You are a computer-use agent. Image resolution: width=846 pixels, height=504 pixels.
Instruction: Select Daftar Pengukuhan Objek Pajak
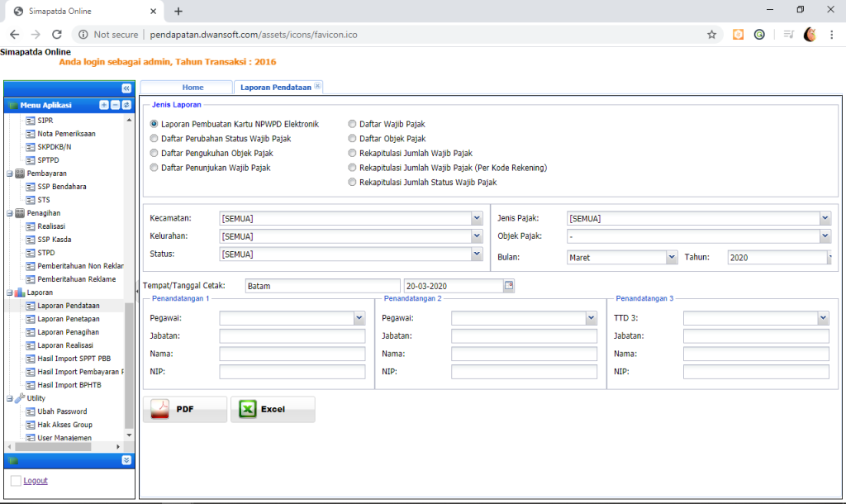coord(154,153)
